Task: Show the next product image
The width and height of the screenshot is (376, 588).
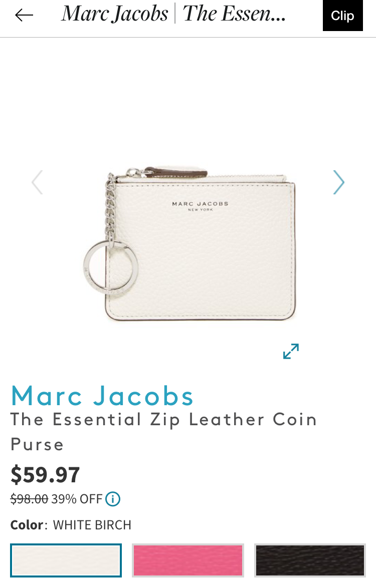Action: point(338,182)
